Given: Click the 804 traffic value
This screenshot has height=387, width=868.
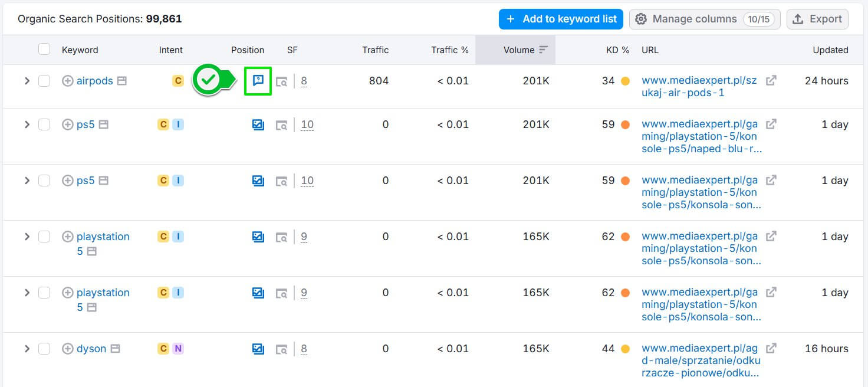Looking at the screenshot, I should [x=379, y=81].
